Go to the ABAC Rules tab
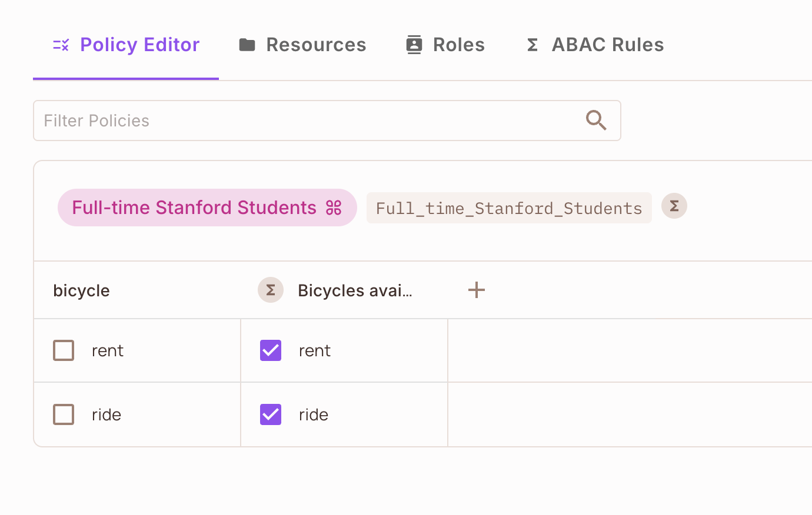 click(607, 44)
